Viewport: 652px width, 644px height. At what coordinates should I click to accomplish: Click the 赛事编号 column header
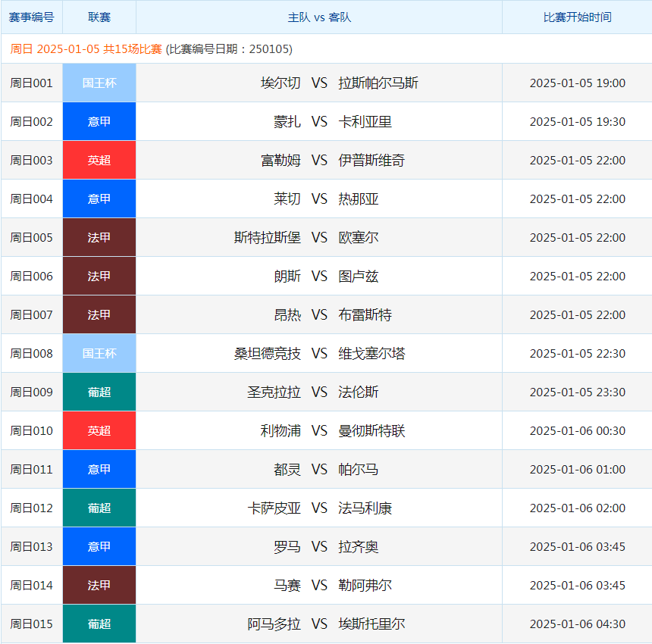tap(32, 17)
